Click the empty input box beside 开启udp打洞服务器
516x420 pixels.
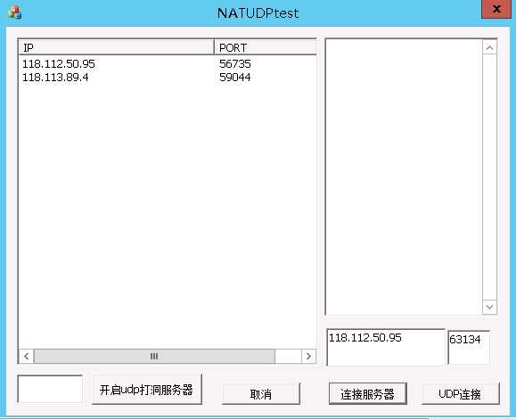[x=50, y=389]
